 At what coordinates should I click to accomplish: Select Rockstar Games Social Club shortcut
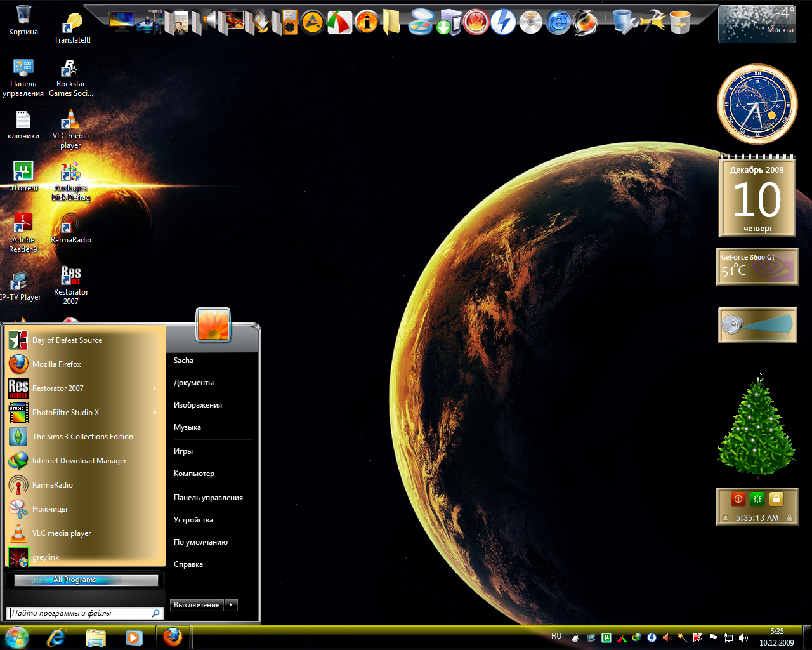pos(70,77)
